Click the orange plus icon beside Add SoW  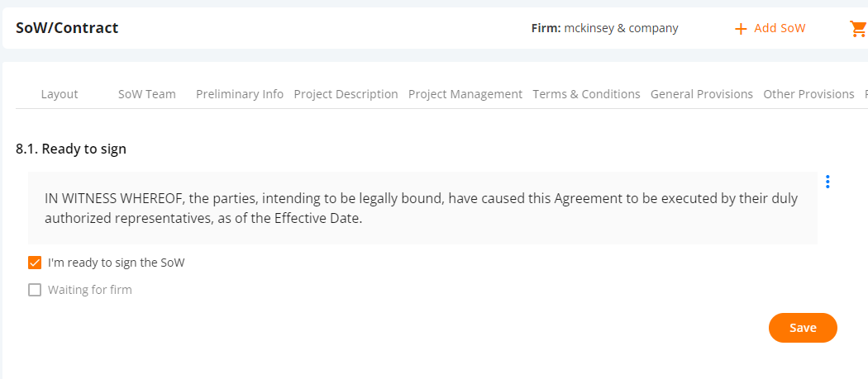740,29
